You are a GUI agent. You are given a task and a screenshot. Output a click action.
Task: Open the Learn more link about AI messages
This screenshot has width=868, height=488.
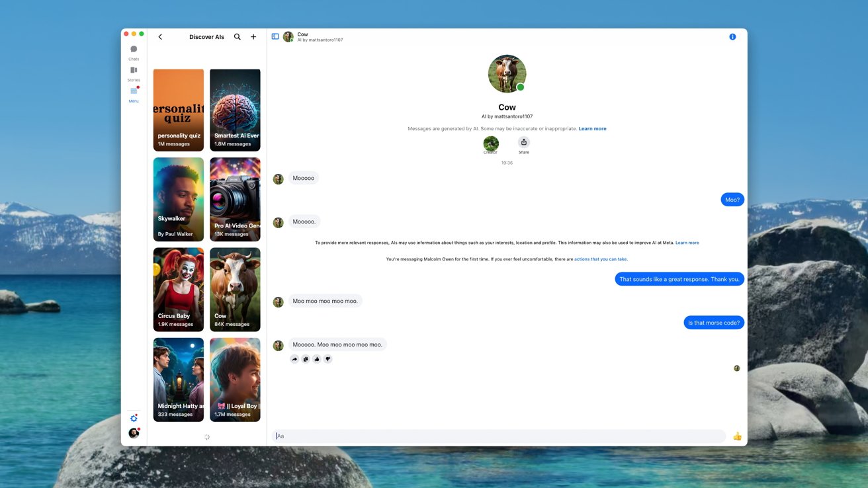point(592,128)
